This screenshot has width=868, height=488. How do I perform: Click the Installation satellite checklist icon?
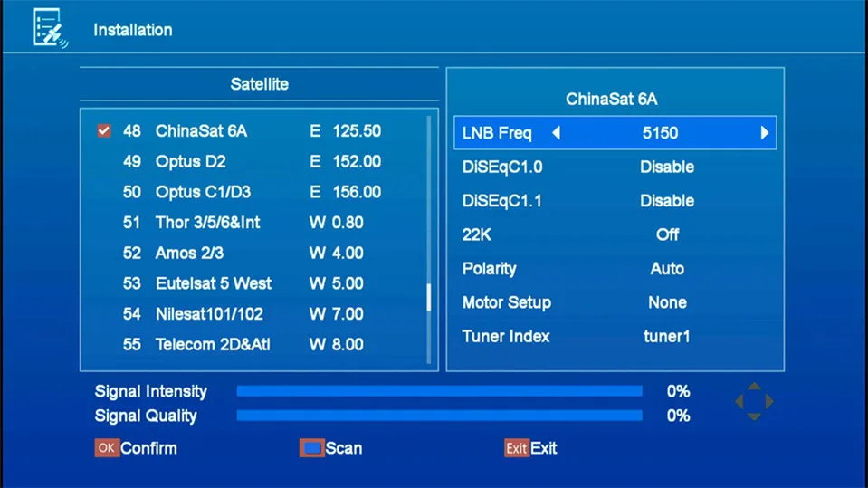(x=51, y=28)
